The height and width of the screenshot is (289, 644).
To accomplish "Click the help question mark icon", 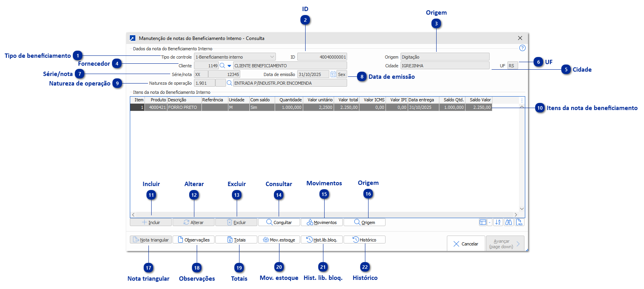I will point(522,48).
